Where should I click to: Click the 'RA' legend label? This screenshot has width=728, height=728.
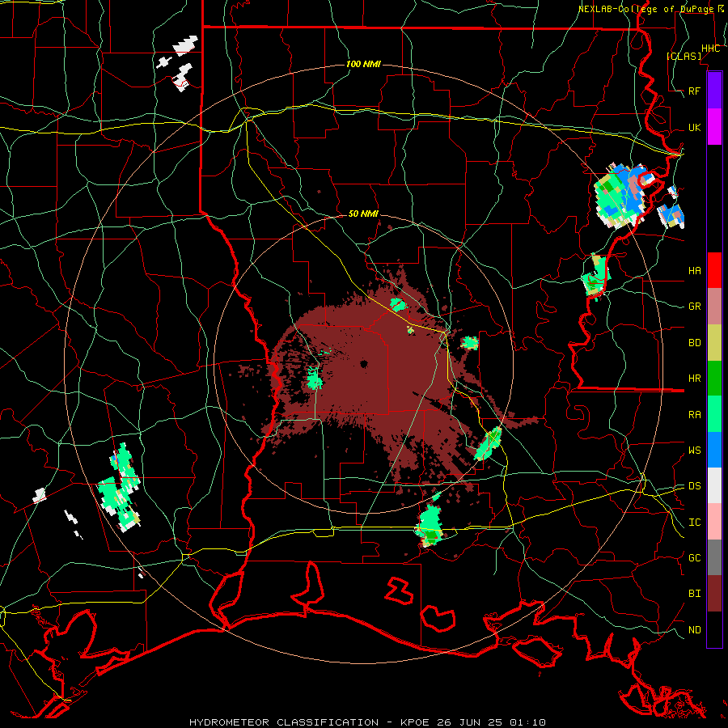[694, 414]
